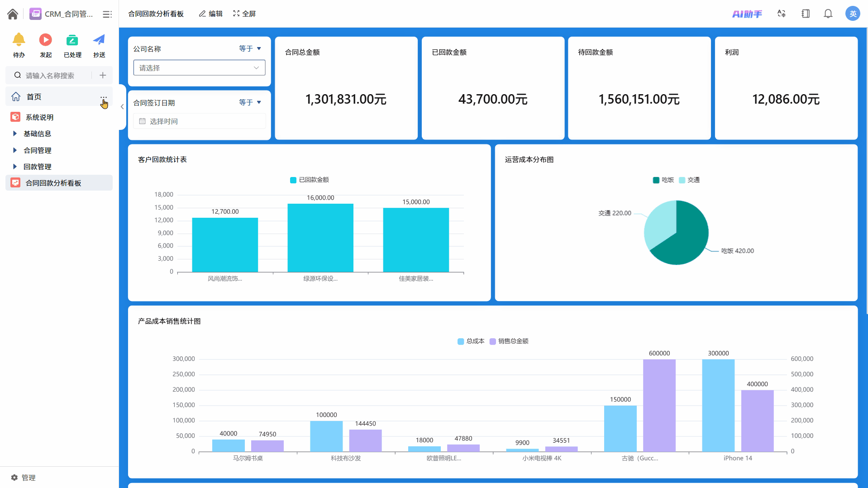Open the notification bell in header
This screenshot has height=488, width=868.
828,14
